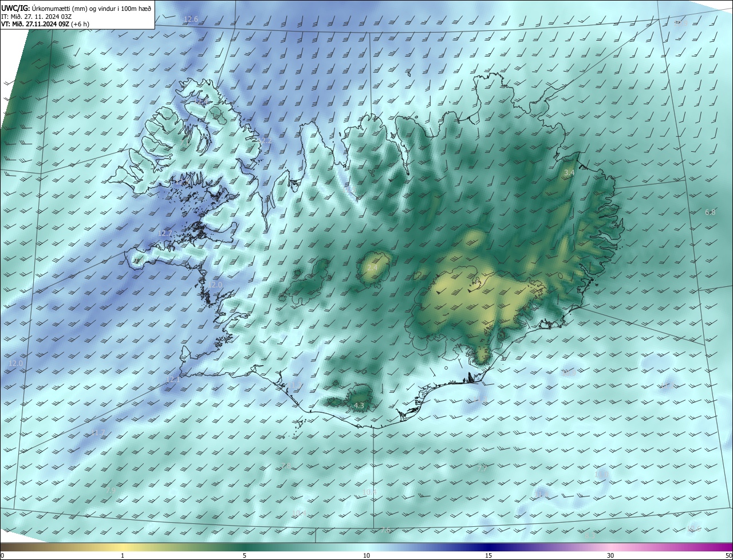Viewport: 733px width, 560px height.
Task: Click the '12.2' value on the map
Action: [x=265, y=140]
